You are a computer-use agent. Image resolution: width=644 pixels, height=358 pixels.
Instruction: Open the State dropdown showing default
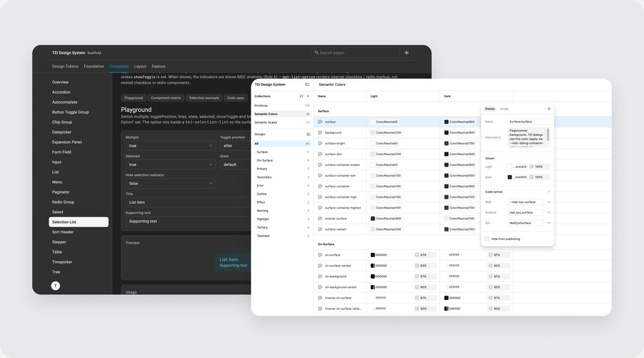235,164
